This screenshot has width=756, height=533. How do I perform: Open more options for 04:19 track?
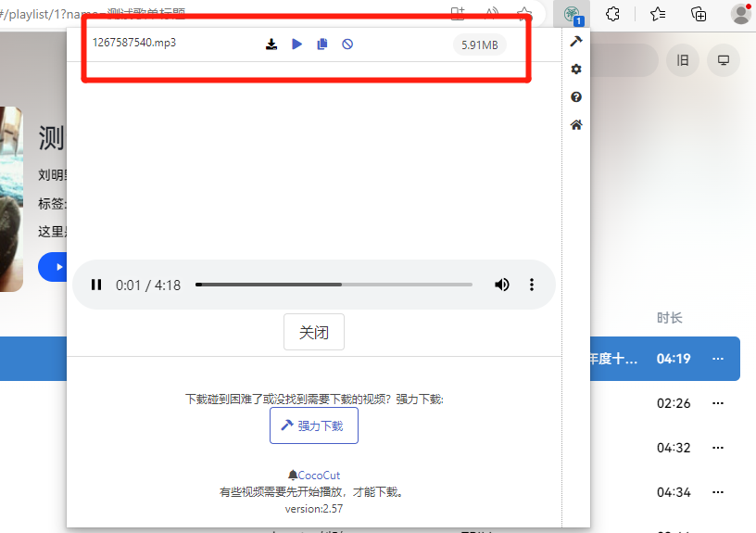point(718,359)
